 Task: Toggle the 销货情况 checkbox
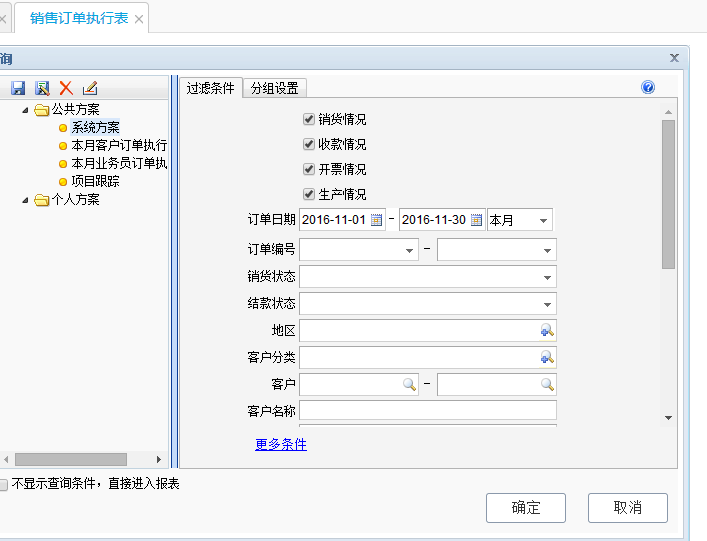tap(309, 119)
